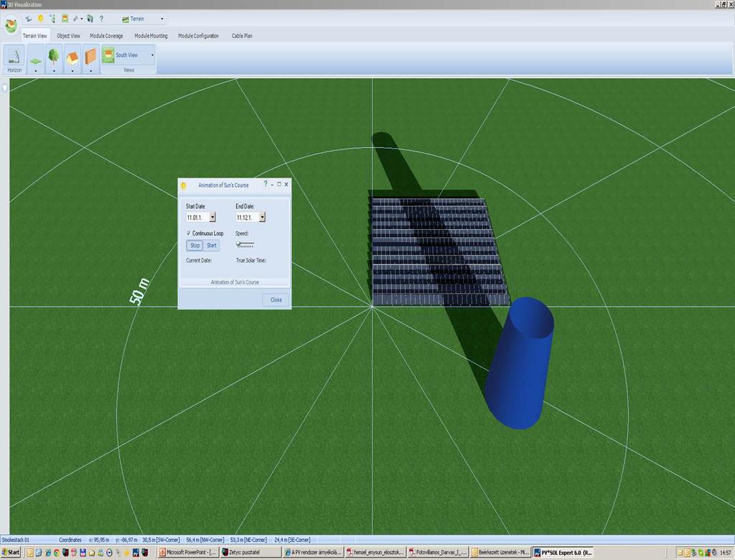735x560 pixels.
Task: Expand the Terrain selector dropdown
Action: point(162,19)
